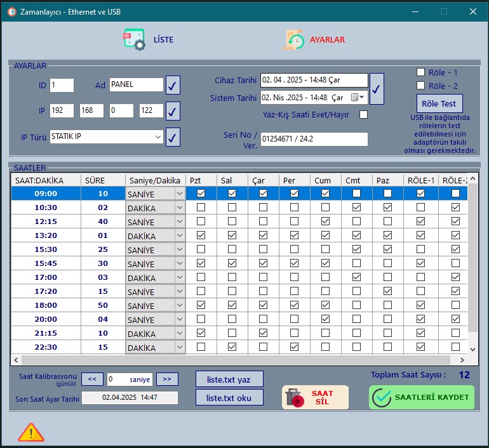This screenshot has width=489, height=448.
Task: Click the liste.txt yaz button
Action: coord(229,379)
